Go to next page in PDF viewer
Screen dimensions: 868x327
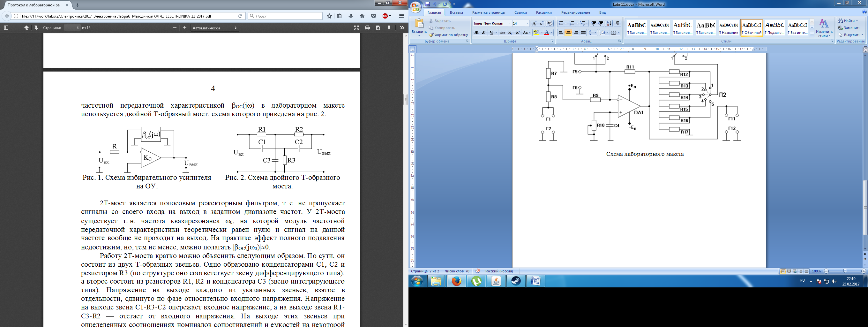tap(36, 28)
